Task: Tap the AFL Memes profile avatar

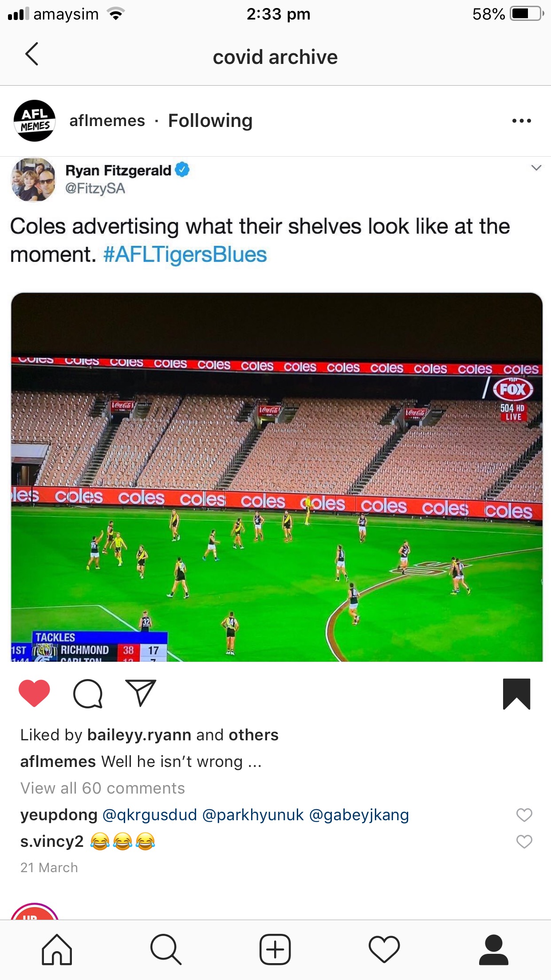Action: pos(35,121)
